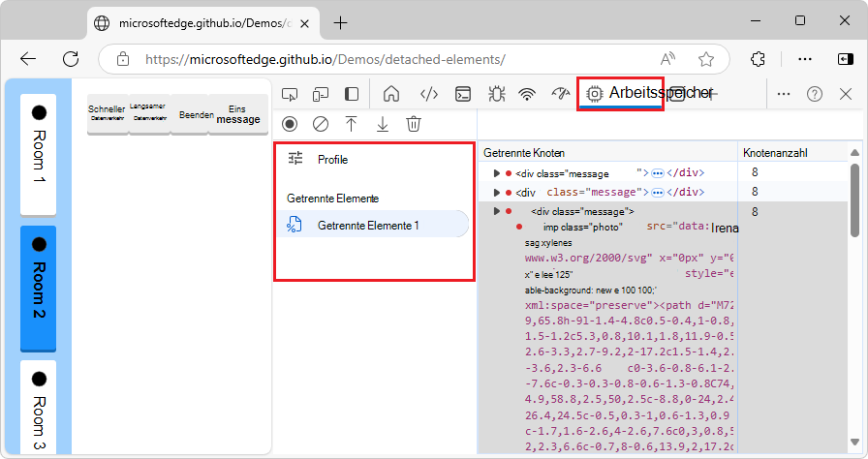868x459 pixels.
Task: Switch to Room 3
Action: tap(38, 408)
